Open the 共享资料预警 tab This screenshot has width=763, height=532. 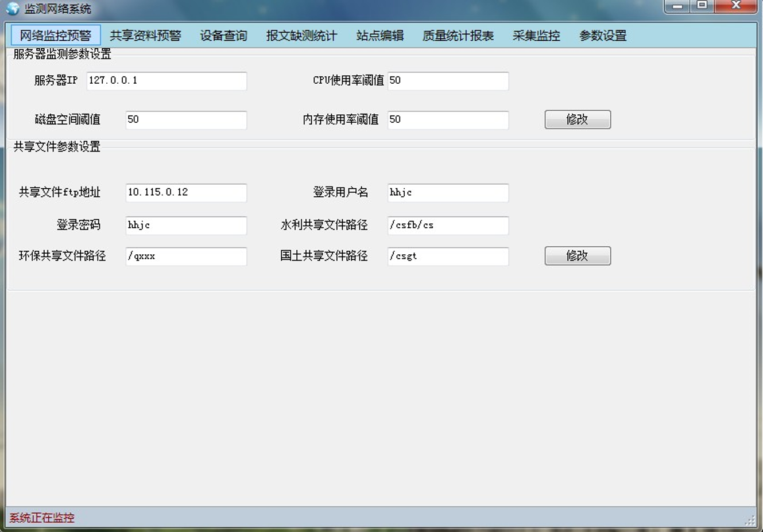pos(145,36)
